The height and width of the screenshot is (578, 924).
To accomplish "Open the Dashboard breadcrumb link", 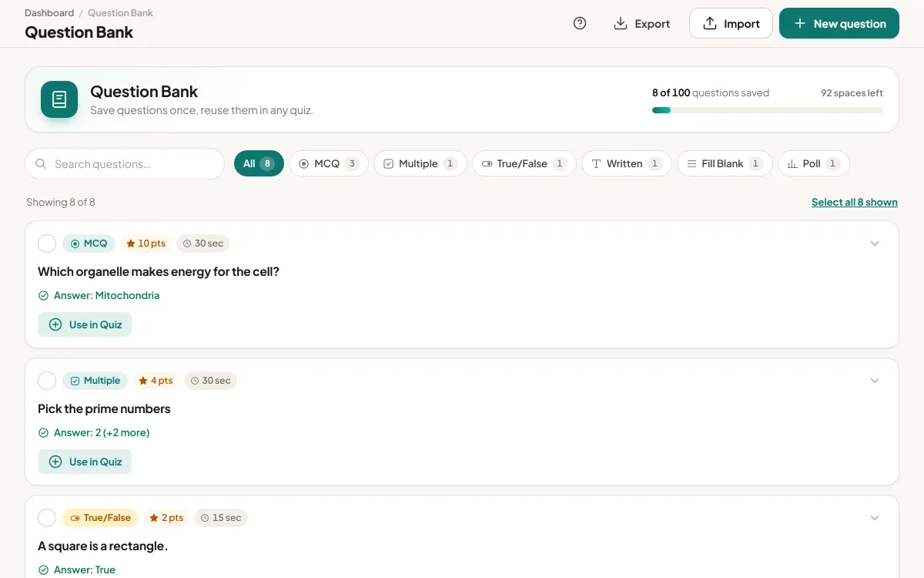I will (x=49, y=13).
